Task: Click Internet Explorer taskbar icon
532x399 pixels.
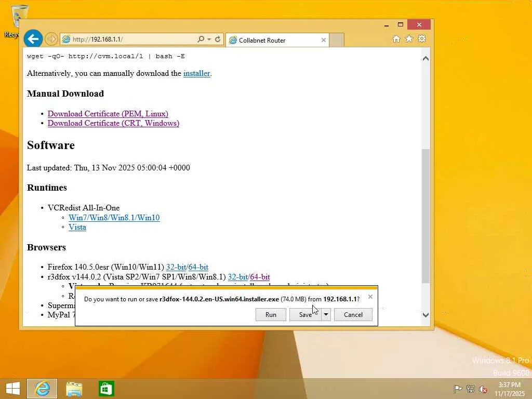Action: pyautogui.click(x=42, y=389)
